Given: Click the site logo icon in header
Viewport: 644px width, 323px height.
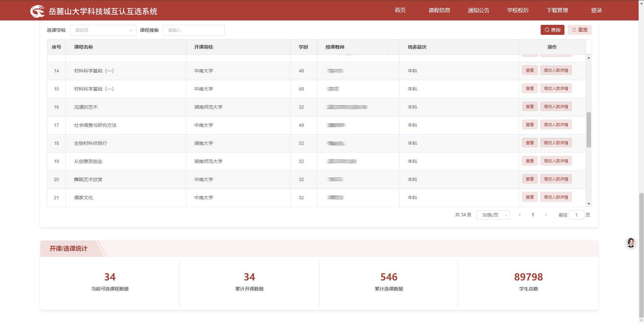Looking at the screenshot, I should click(x=37, y=11).
